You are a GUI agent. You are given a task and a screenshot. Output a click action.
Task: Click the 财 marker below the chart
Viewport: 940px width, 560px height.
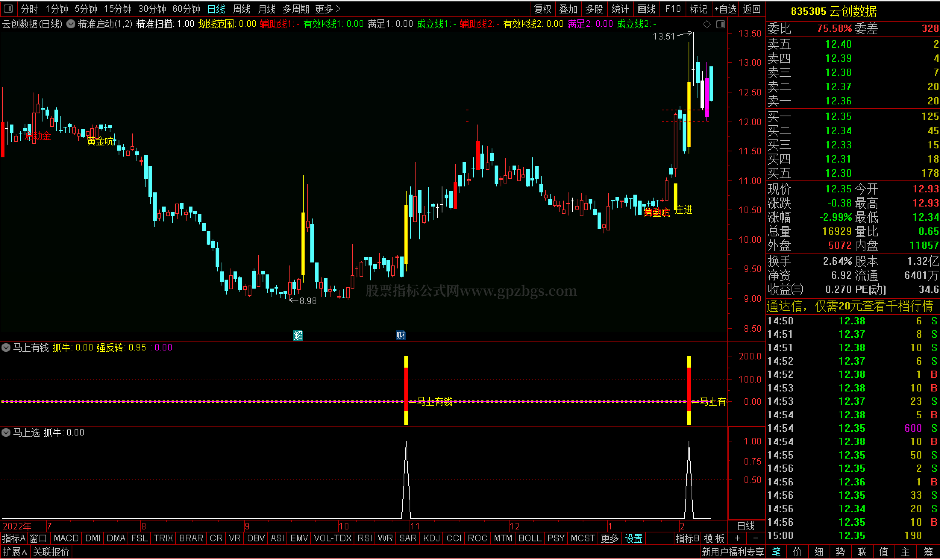[x=401, y=335]
